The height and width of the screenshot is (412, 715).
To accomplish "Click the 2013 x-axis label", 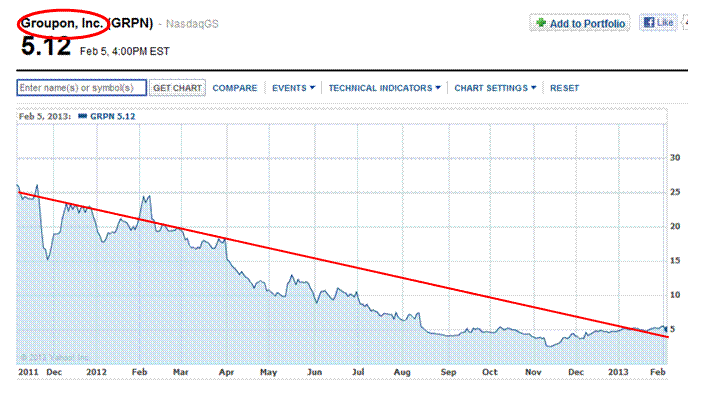I will coord(618,372).
